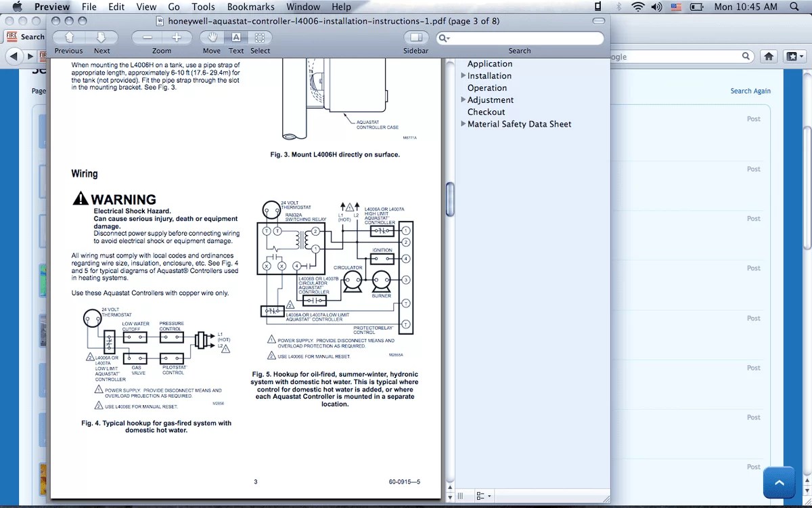Zoom in with the plus button

pos(177,38)
